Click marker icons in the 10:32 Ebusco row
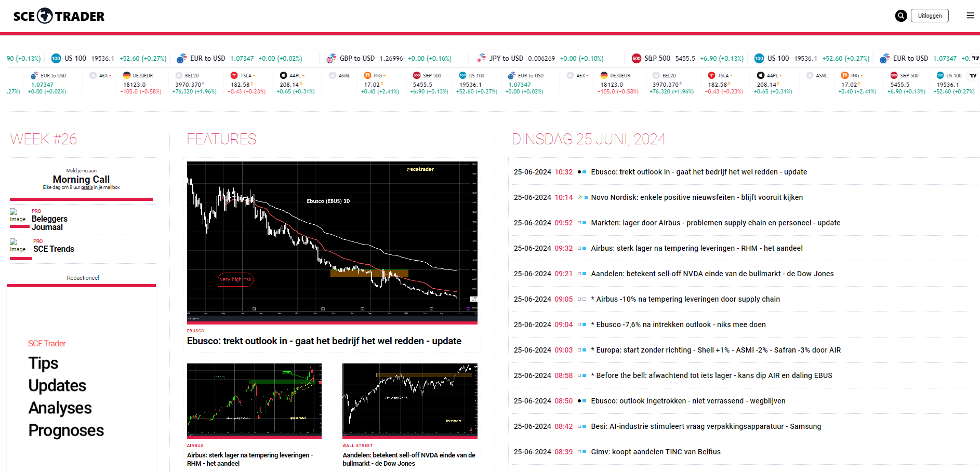Image resolution: width=980 pixels, height=473 pixels. (582, 172)
